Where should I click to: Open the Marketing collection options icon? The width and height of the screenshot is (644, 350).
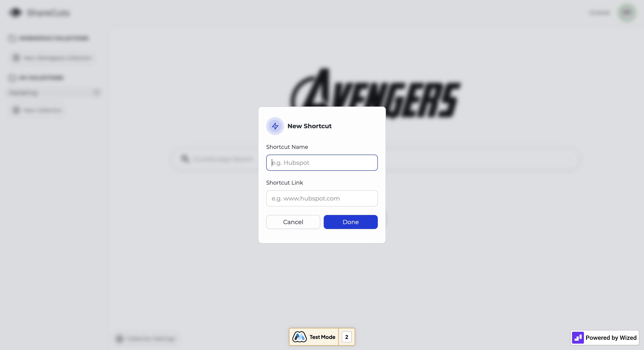tap(96, 93)
